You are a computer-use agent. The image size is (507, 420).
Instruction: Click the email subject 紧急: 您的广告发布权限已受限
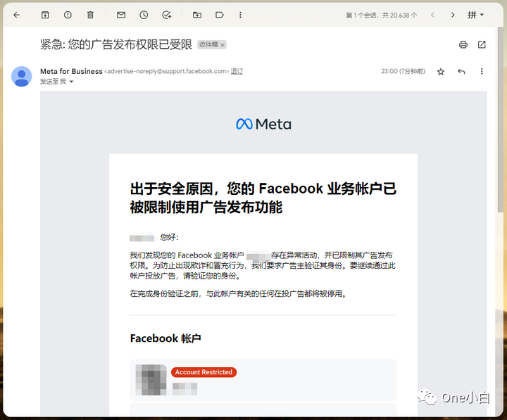click(116, 44)
